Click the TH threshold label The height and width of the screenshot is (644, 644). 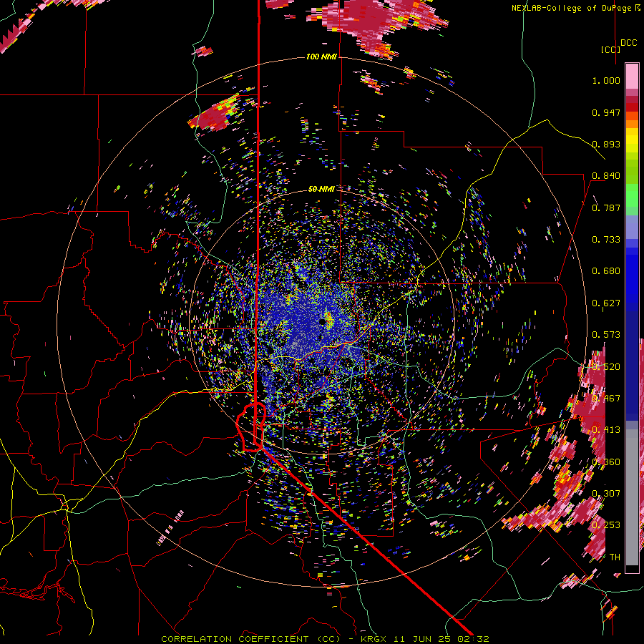tap(615, 557)
